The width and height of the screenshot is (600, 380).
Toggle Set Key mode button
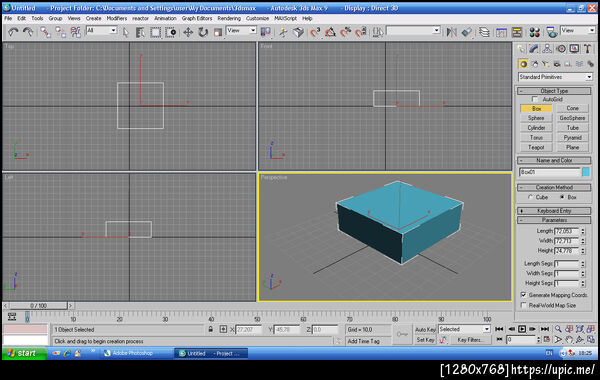[425, 339]
